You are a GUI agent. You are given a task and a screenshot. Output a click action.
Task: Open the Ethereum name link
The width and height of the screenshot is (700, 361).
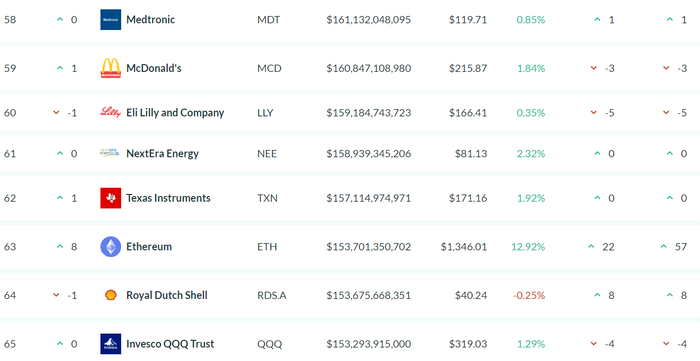tap(149, 246)
